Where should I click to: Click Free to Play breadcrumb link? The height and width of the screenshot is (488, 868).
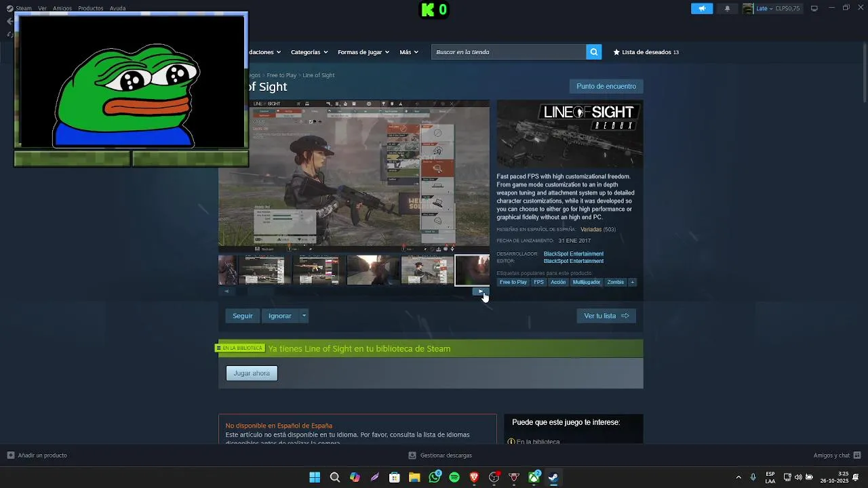click(281, 75)
